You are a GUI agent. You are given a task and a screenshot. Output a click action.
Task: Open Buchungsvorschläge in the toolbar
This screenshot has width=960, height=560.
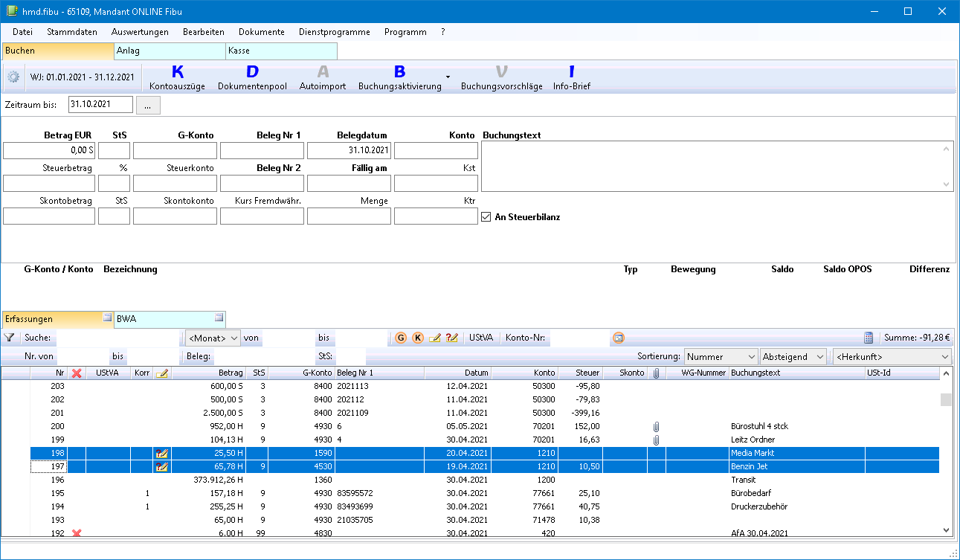[501, 77]
